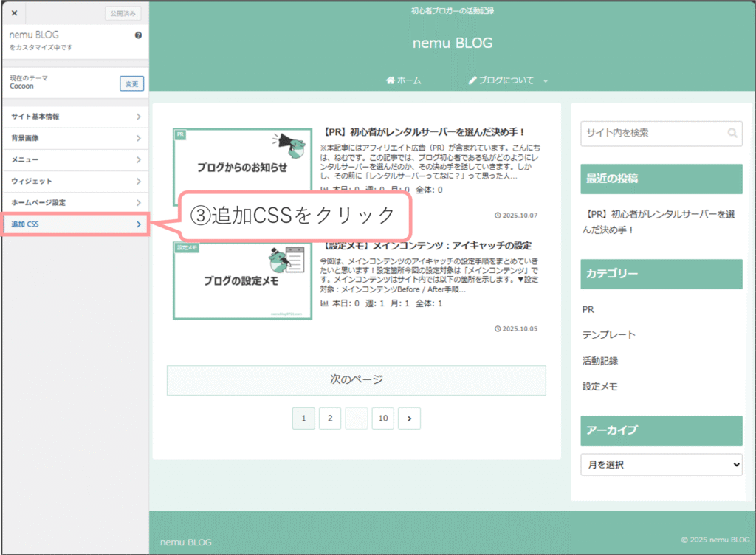Click the home icon in navigation
The image size is (756, 555).
(391, 80)
